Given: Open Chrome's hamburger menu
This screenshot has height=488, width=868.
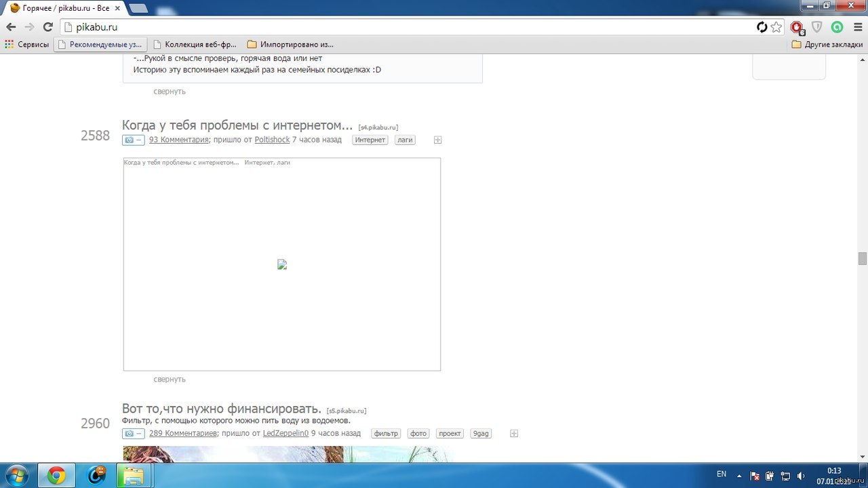Looking at the screenshot, I should (857, 27).
